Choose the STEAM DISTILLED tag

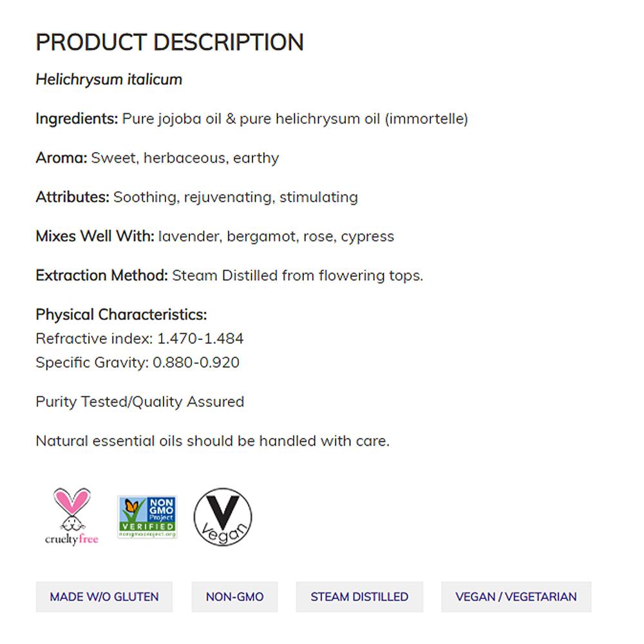[359, 597]
